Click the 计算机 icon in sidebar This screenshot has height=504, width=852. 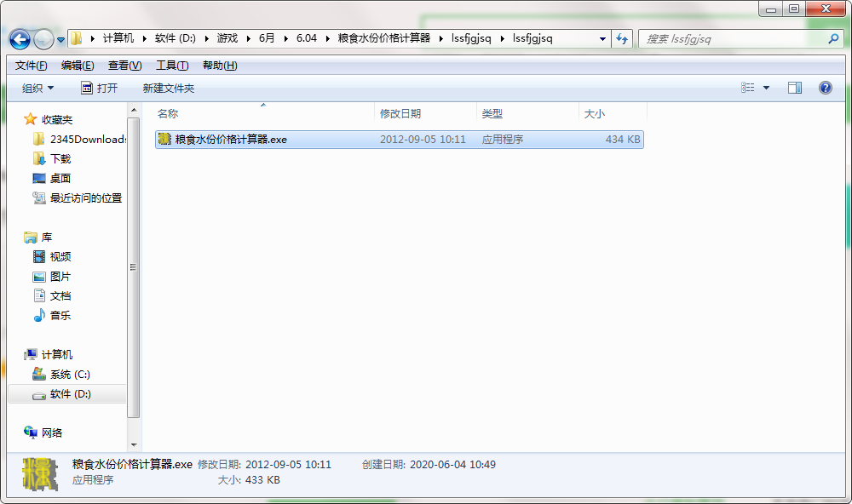pyautogui.click(x=31, y=355)
